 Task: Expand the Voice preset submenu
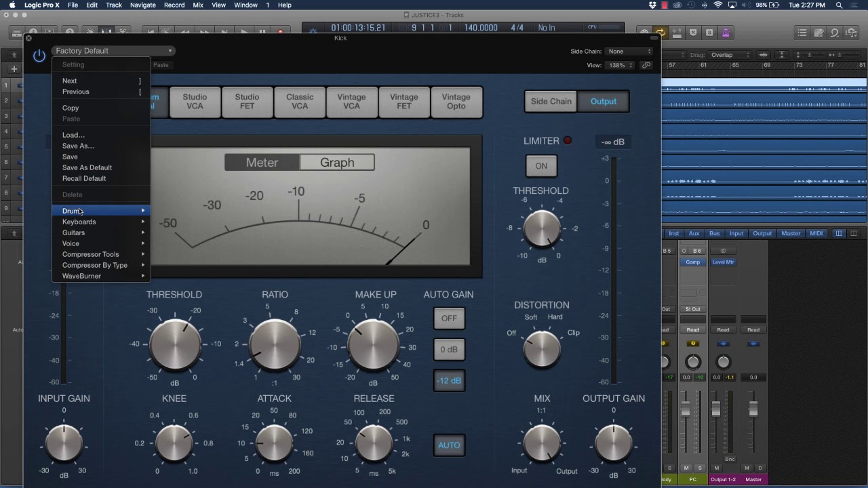(x=101, y=243)
